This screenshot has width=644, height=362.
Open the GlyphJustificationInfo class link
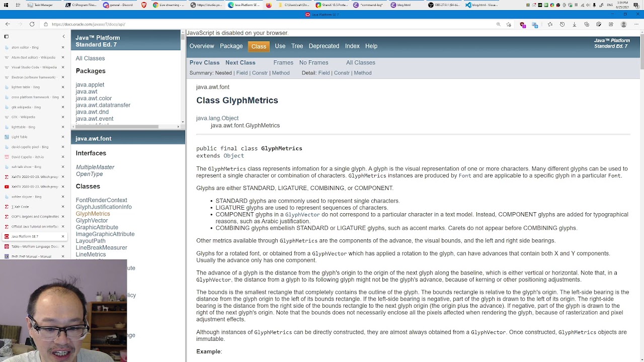pos(104,207)
